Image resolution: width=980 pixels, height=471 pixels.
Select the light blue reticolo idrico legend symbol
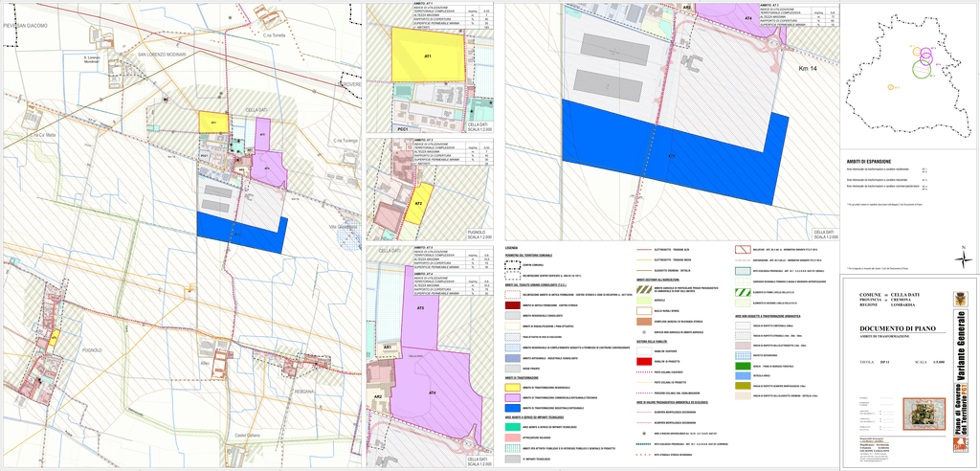click(x=742, y=375)
